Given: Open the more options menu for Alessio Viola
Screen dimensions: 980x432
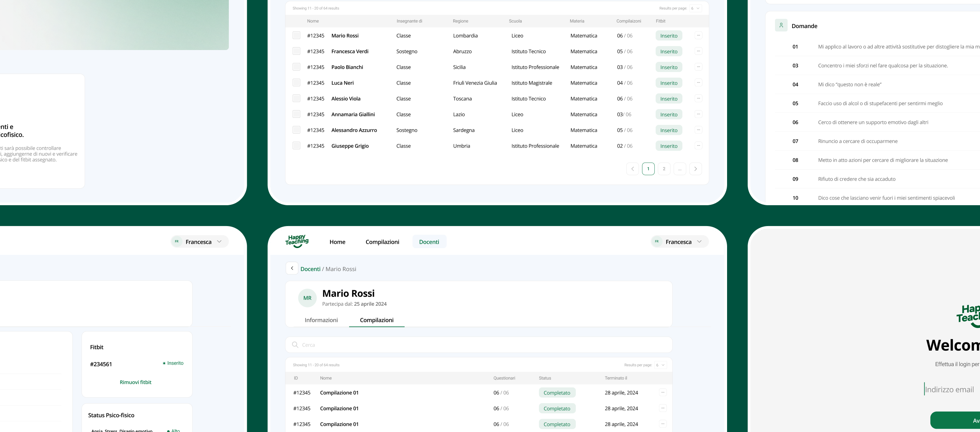Looking at the screenshot, I should click(x=698, y=99).
